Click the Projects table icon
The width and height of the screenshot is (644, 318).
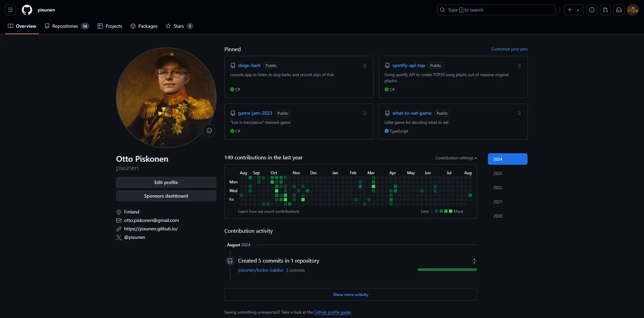tap(100, 26)
